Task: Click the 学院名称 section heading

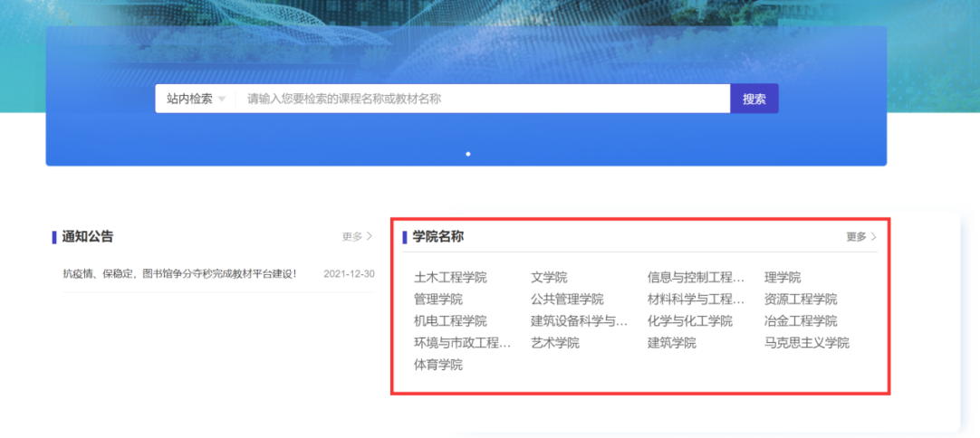Action: [438, 237]
